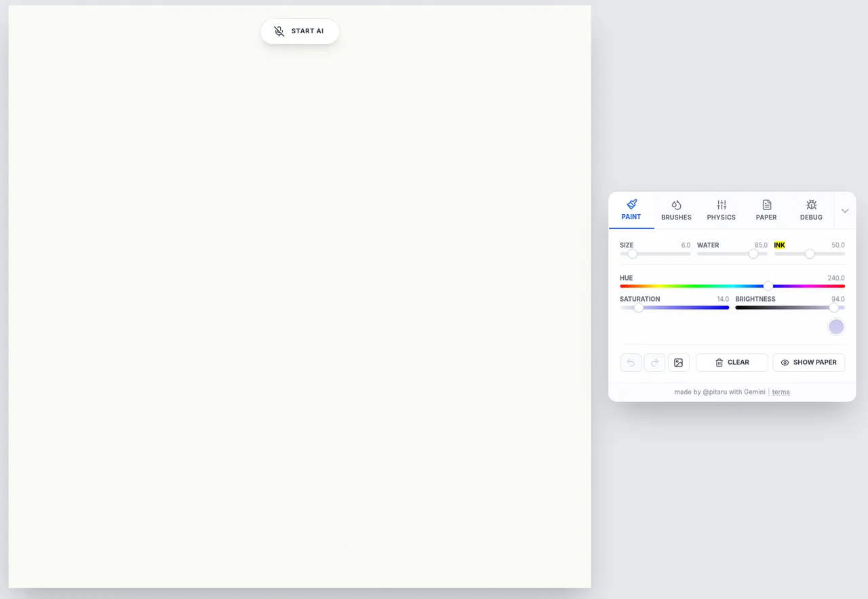Click the Size value 6.0

click(x=686, y=245)
